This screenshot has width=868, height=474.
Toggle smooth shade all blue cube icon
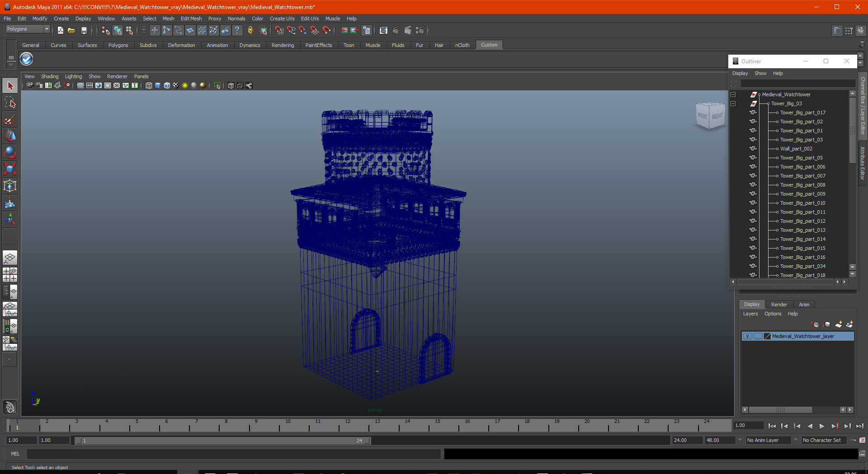coord(158,85)
